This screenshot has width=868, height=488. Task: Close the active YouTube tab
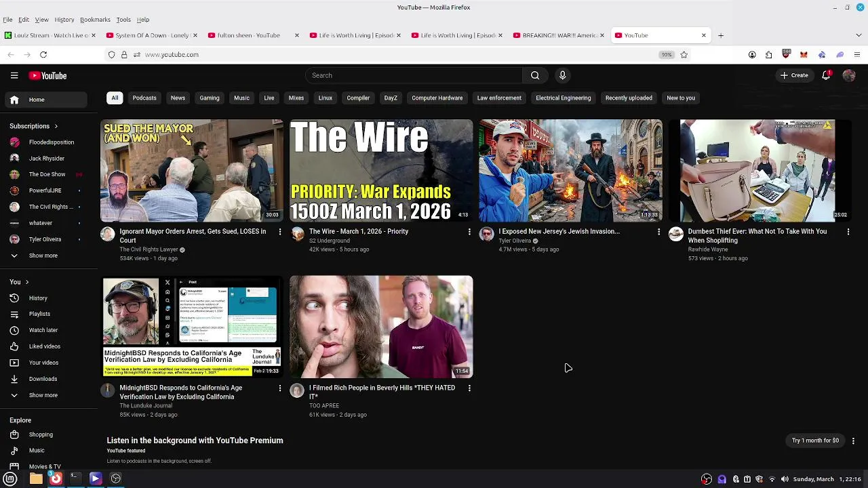pyautogui.click(x=703, y=35)
